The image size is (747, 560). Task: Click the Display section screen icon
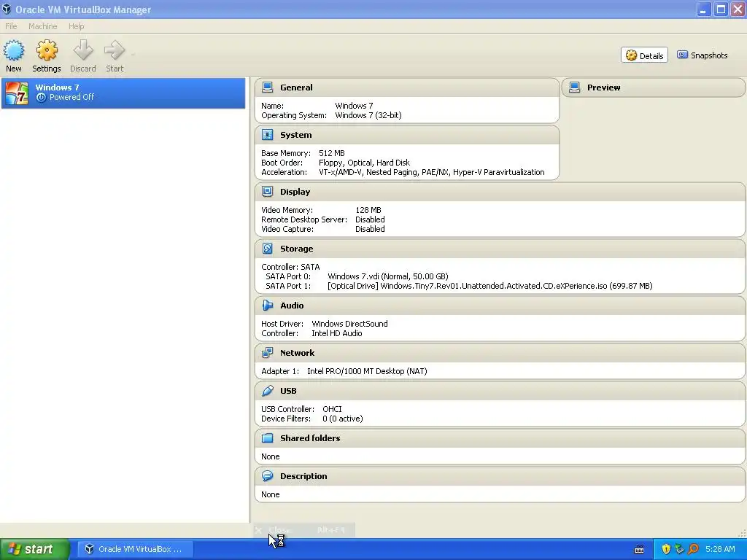click(x=267, y=192)
